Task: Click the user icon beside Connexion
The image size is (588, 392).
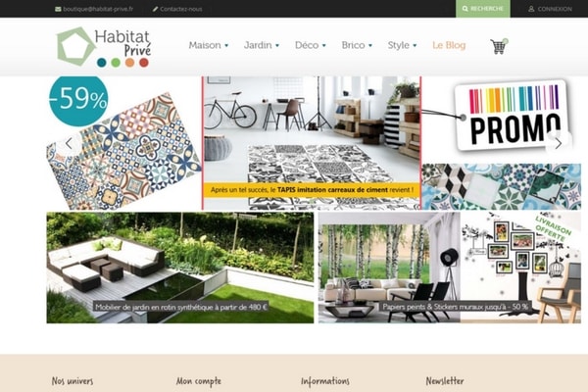Action: tap(531, 9)
